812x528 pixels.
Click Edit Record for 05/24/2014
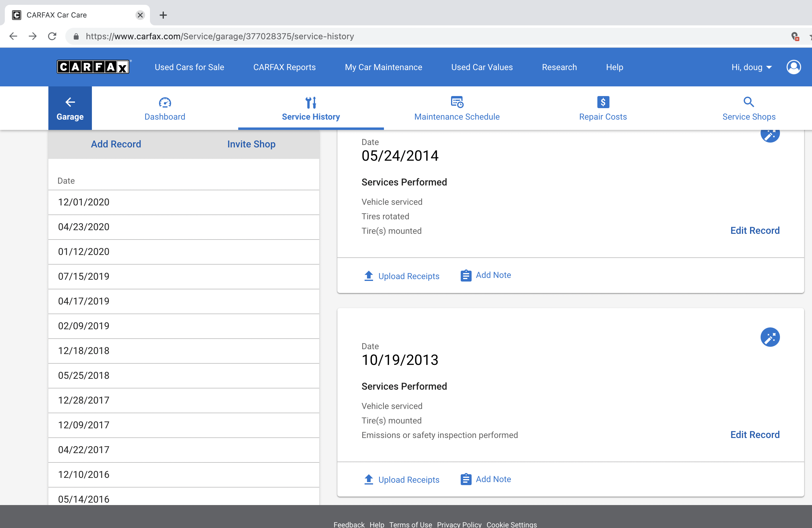755,231
